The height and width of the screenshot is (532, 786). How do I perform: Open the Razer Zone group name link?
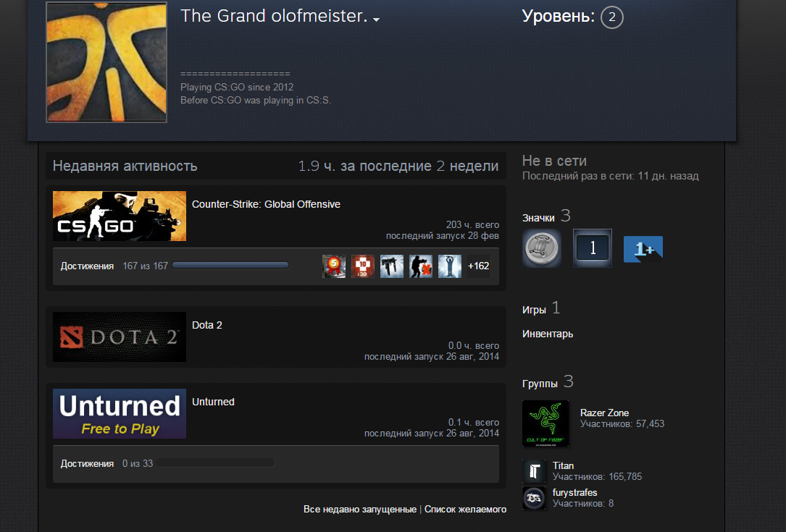(605, 413)
